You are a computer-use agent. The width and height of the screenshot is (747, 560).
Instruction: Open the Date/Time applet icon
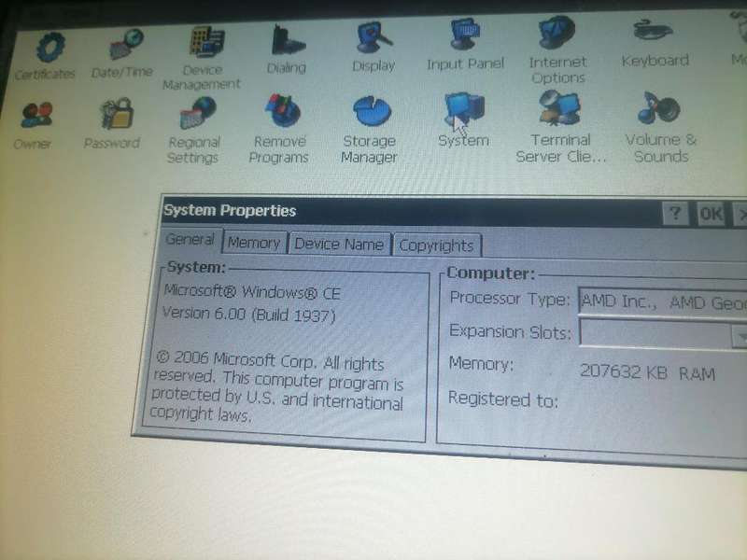(126, 44)
